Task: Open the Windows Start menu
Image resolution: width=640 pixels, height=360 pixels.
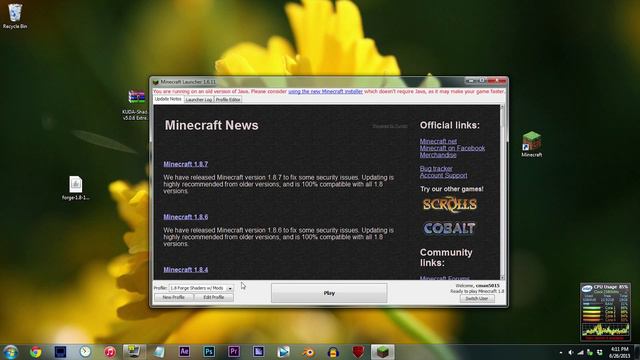Action: (11, 352)
